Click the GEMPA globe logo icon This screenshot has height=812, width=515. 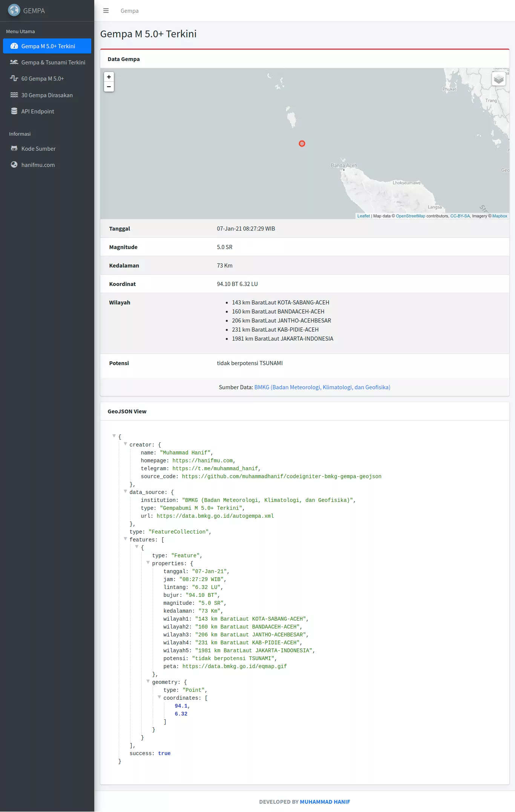(14, 10)
